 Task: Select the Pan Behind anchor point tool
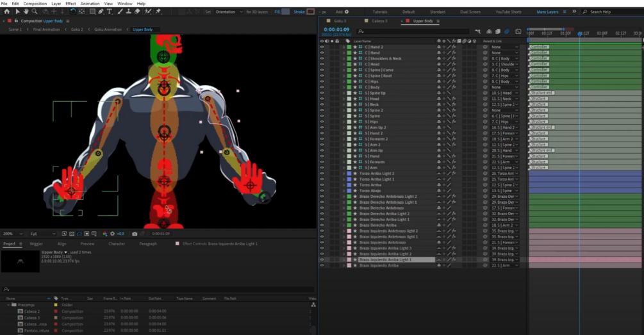pyautogui.click(x=82, y=12)
